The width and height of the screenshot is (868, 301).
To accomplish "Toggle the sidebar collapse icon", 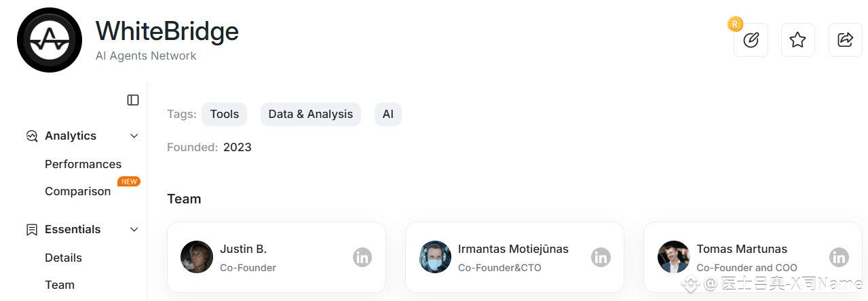I will (133, 100).
